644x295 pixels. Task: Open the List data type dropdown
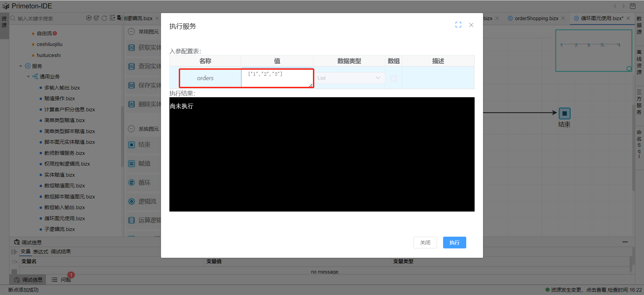pyautogui.click(x=349, y=78)
